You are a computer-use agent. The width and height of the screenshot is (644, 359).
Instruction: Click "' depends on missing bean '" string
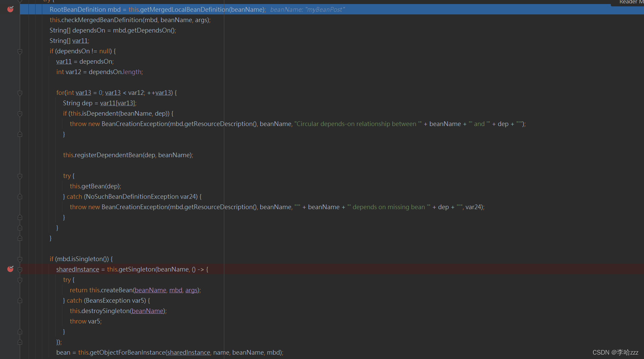pos(389,207)
